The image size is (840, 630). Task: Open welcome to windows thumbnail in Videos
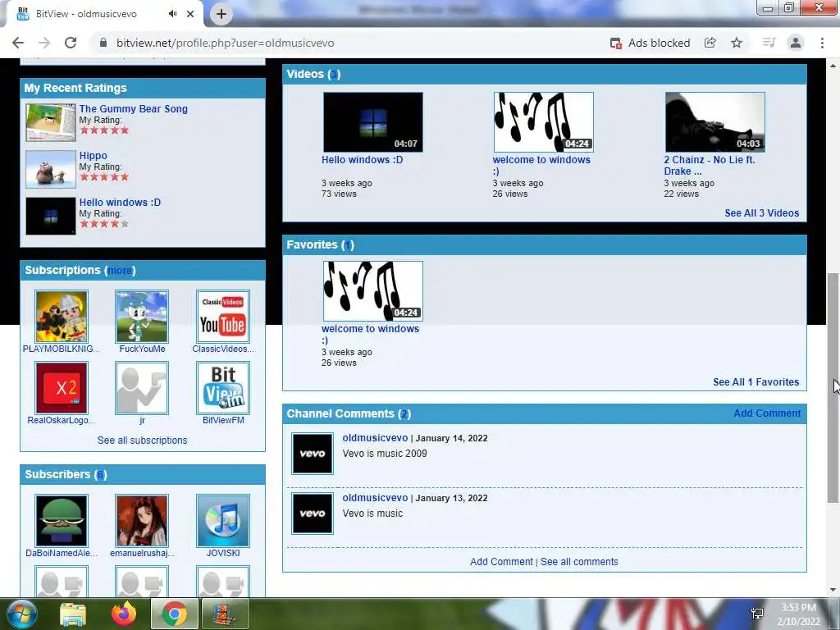point(544,122)
